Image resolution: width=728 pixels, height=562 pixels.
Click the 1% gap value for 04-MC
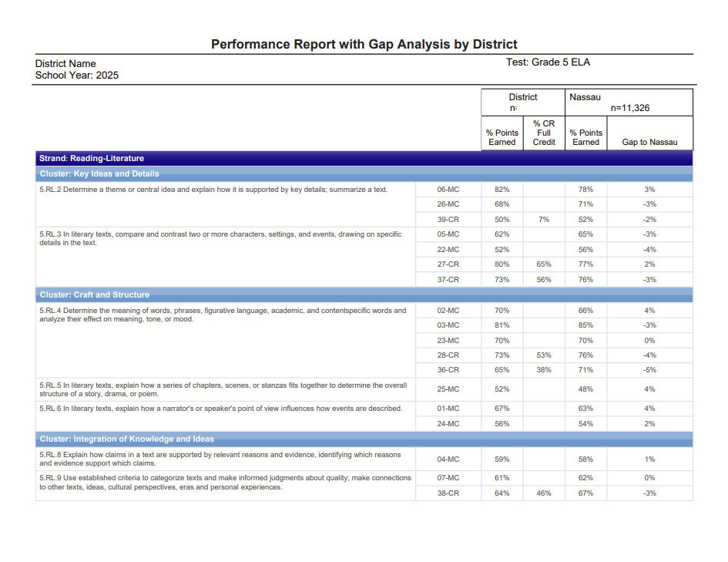pyautogui.click(x=649, y=459)
